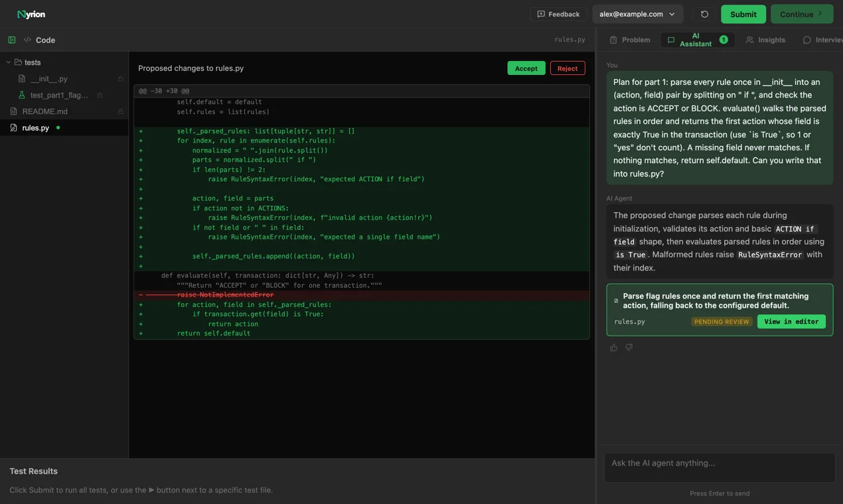This screenshot has width=843, height=504.
Task: Focus the Ask the AI agent input
Action: pyautogui.click(x=720, y=468)
